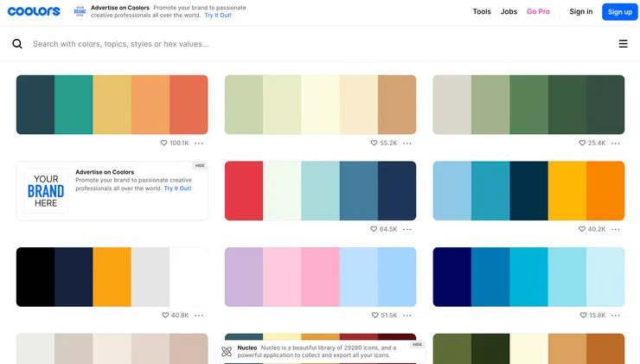Image resolution: width=640 pixels, height=364 pixels.
Task: Open the Tools menu
Action: point(482,12)
